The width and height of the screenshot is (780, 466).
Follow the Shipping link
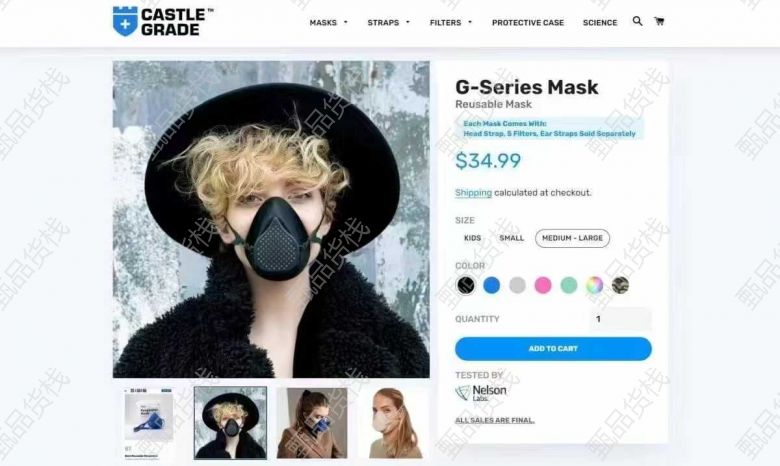click(x=473, y=193)
